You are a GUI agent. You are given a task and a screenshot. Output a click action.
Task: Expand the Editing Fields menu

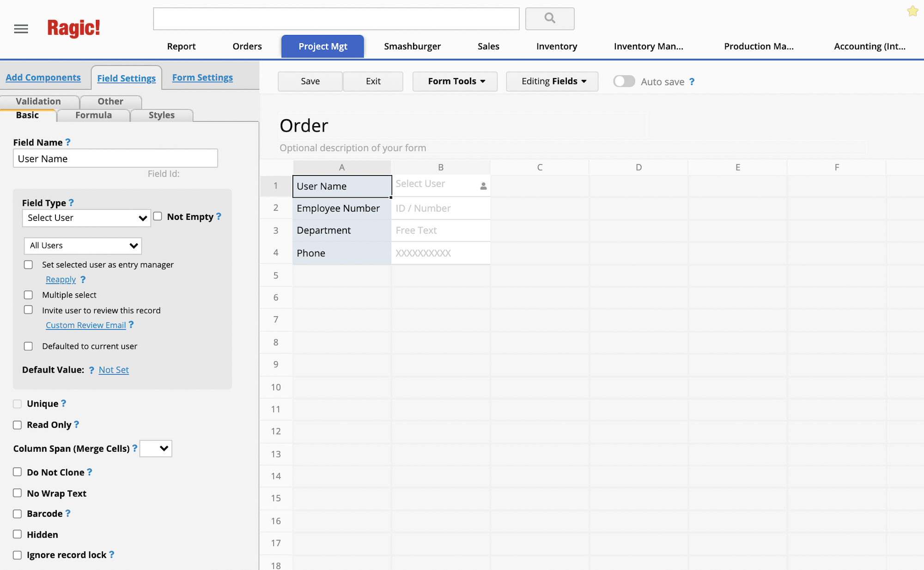[552, 81]
